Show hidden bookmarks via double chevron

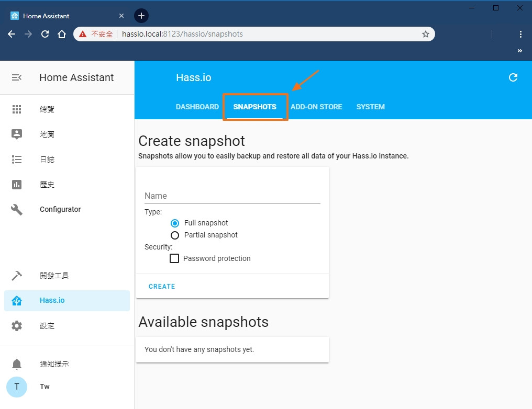pyautogui.click(x=520, y=51)
